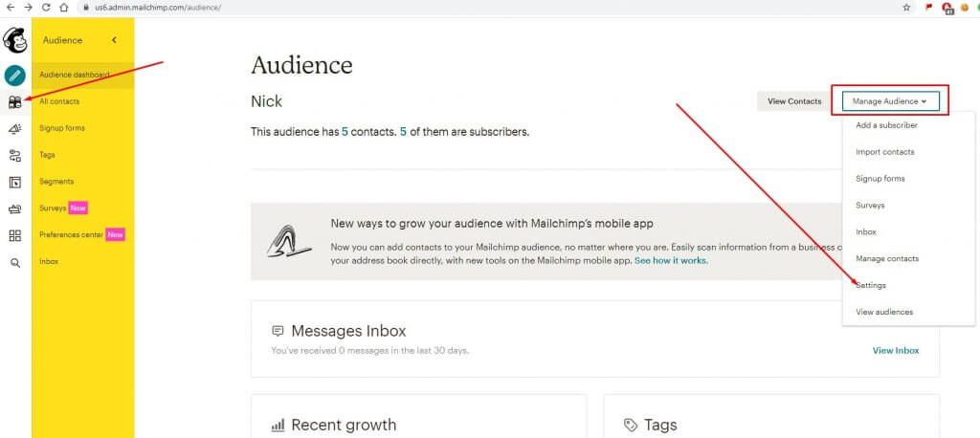This screenshot has height=438, width=980.
Task: Bookmark this page with the star icon
Action: click(x=905, y=7)
